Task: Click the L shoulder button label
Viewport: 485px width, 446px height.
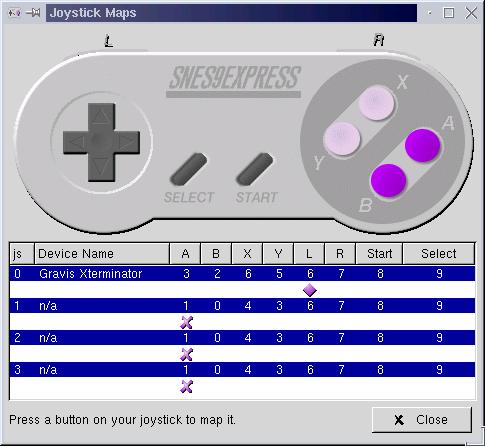Action: point(109,41)
